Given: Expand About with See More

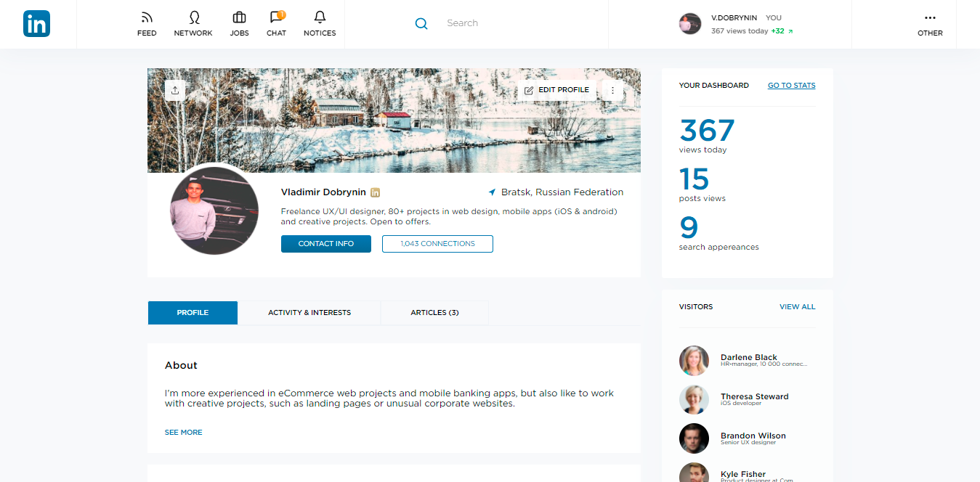Looking at the screenshot, I should tap(184, 432).
